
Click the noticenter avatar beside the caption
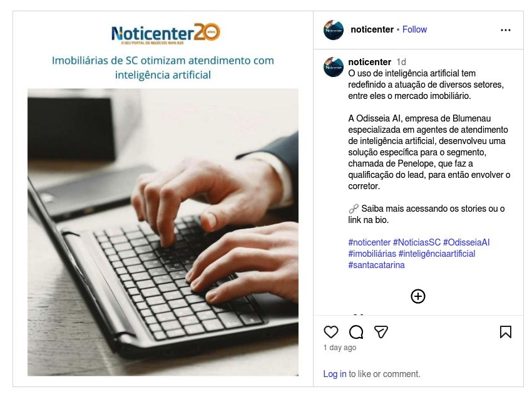[334, 67]
